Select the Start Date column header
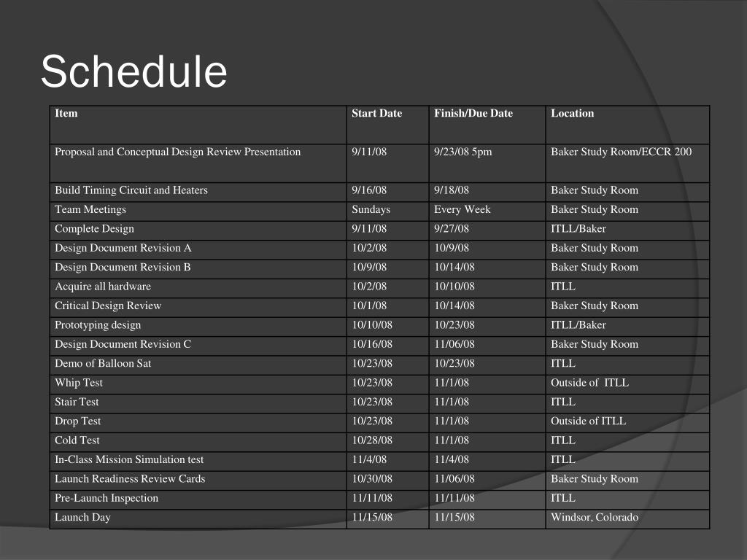The image size is (747, 560). pos(377,113)
